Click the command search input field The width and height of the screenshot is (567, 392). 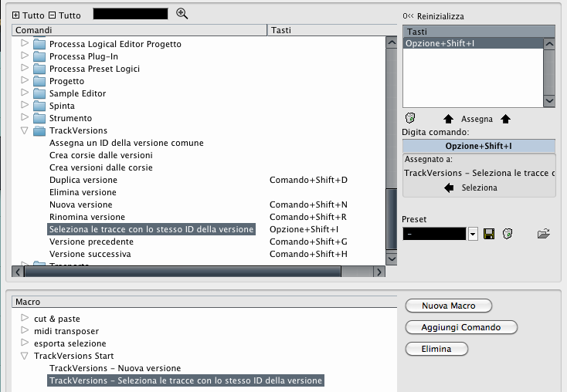[x=131, y=14]
